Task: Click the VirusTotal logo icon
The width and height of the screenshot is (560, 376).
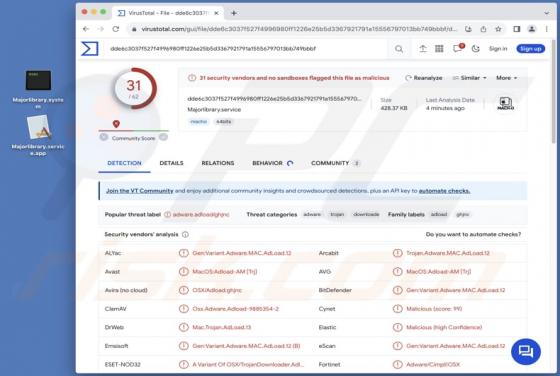Action: [x=90, y=49]
